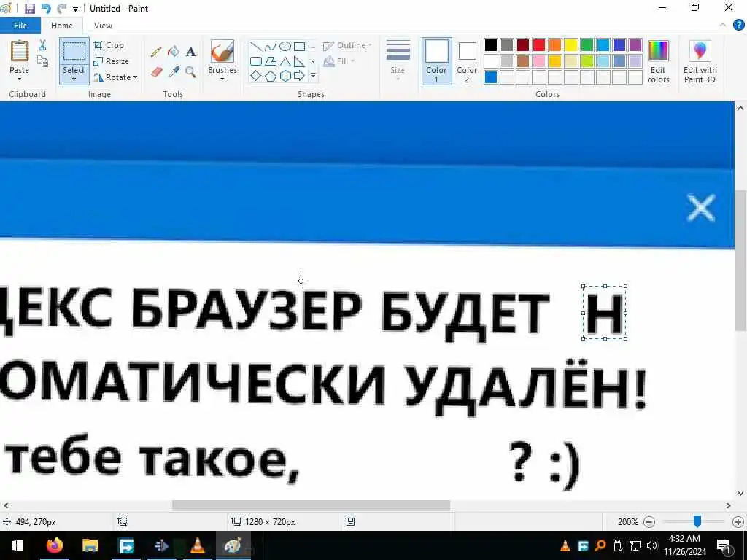
Task: Open the Size thickness dropdown
Action: pyautogui.click(x=398, y=60)
